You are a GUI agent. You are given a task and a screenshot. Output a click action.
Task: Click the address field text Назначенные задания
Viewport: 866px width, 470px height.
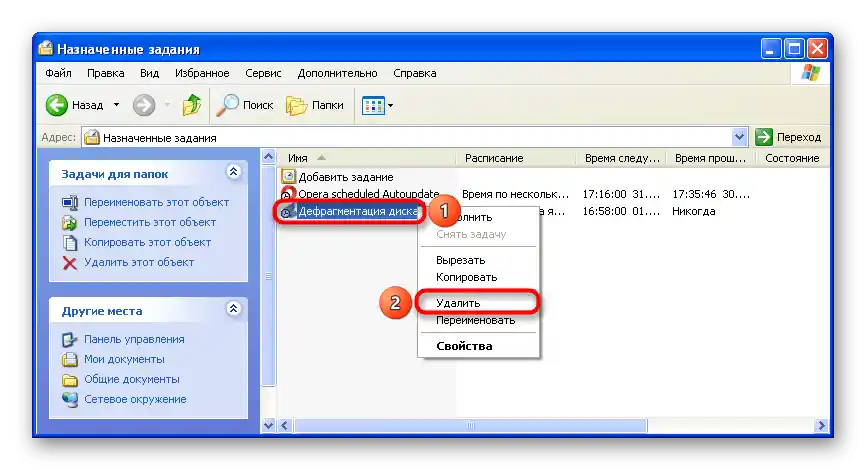point(160,138)
